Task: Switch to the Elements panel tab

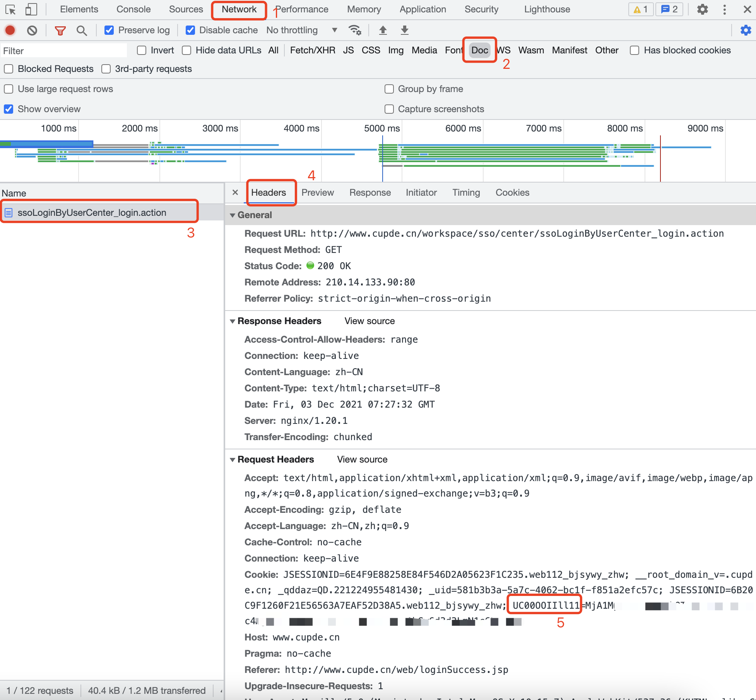Action: (79, 9)
